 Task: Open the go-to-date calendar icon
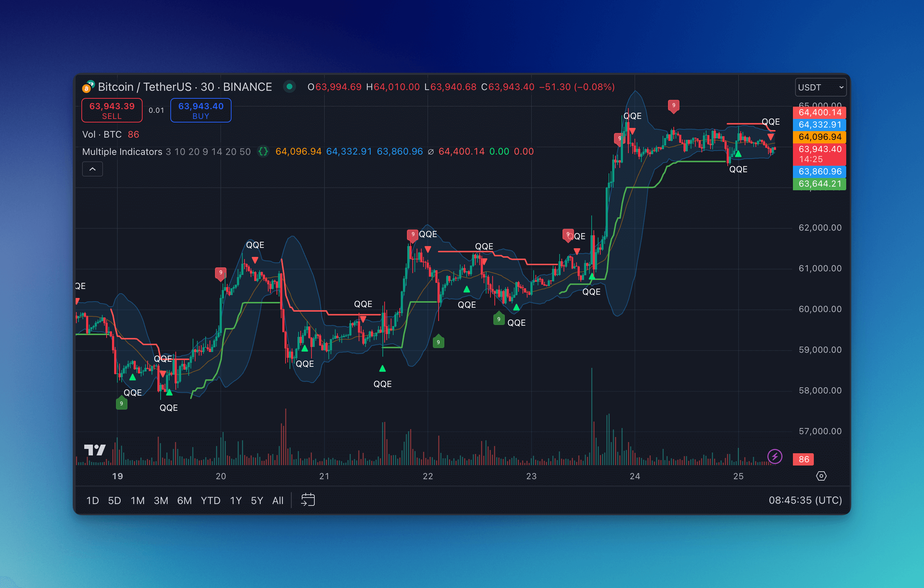coord(308,500)
